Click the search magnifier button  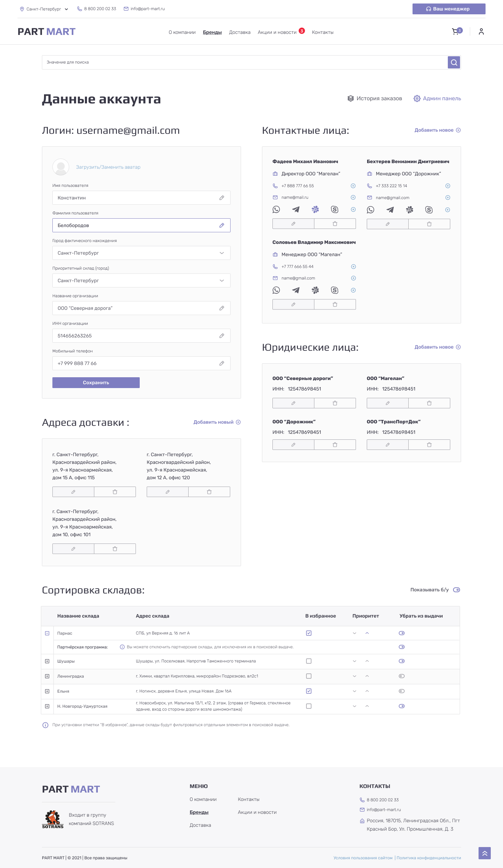pyautogui.click(x=454, y=63)
